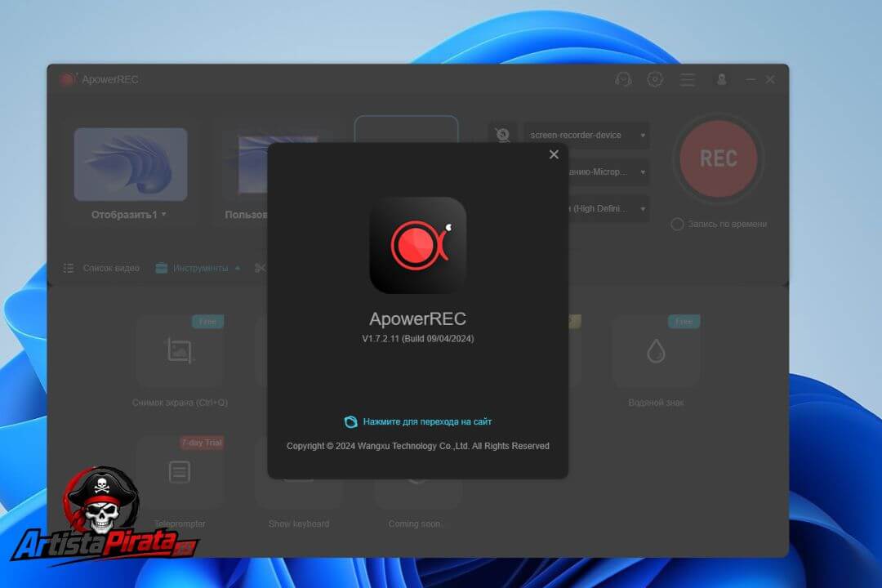Open settings gear in ApowerREC title bar

click(655, 79)
